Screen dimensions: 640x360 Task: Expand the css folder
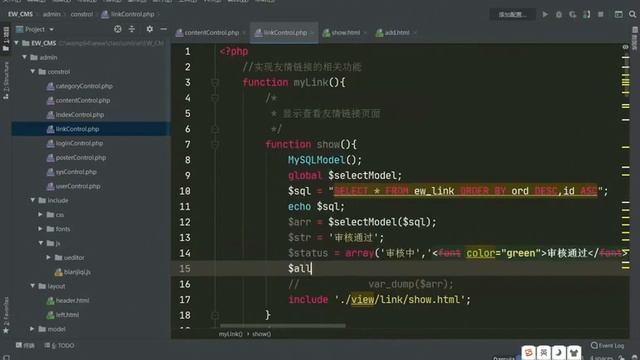(40, 214)
